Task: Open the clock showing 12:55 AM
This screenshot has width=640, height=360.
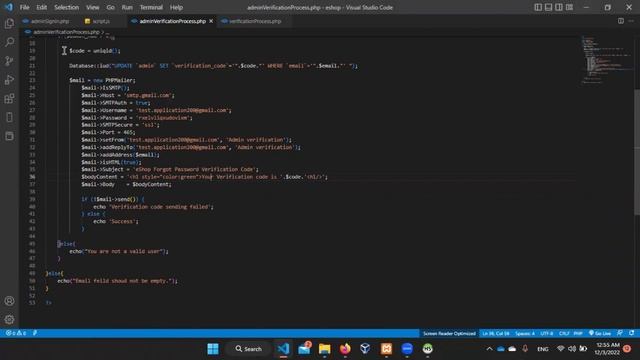Action: click(x=607, y=349)
